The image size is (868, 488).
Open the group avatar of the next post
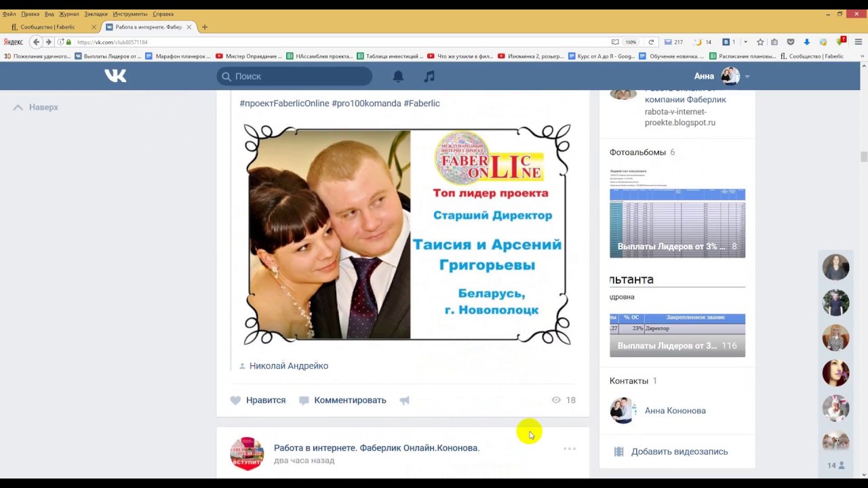pos(247,453)
